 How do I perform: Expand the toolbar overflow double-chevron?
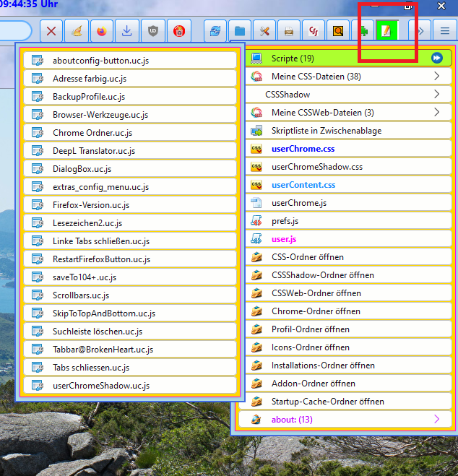[x=420, y=31]
